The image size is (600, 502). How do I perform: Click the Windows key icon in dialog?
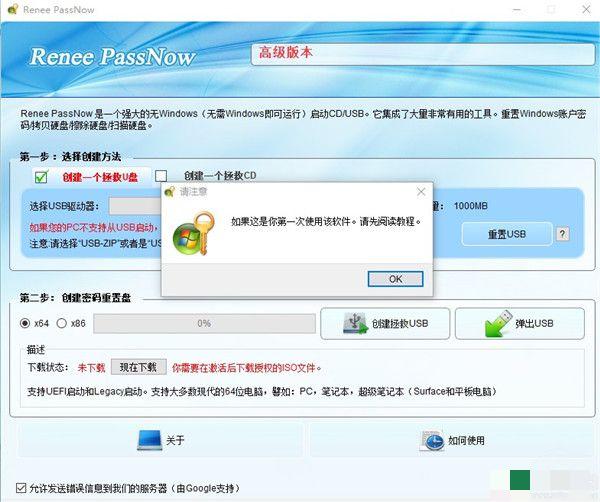(x=194, y=233)
